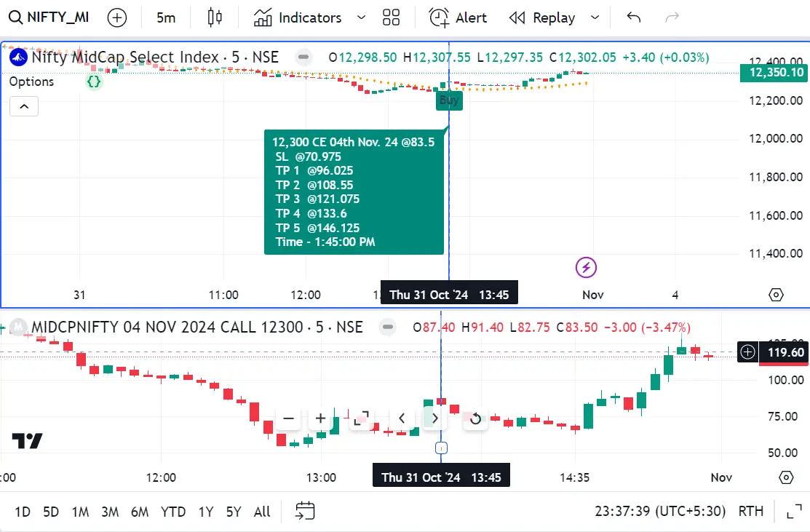Click the Buy signal label on the chart
The image size is (810, 532).
coord(449,100)
